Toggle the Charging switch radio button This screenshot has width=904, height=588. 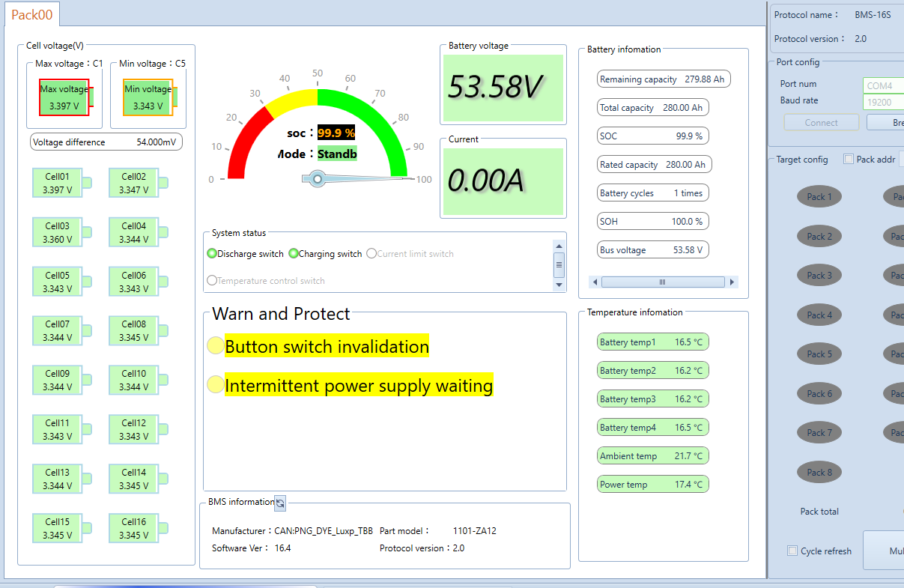point(294,254)
